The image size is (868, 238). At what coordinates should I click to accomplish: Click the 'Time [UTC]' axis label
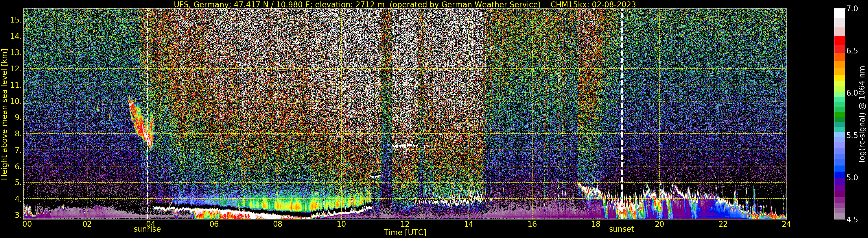pyautogui.click(x=405, y=233)
